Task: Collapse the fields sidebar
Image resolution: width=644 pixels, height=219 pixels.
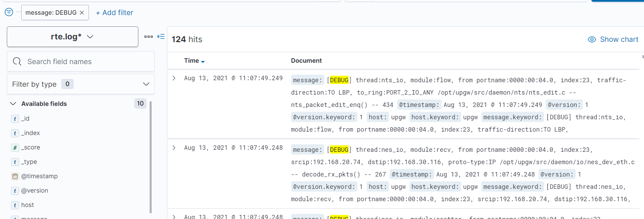Action: (x=161, y=36)
